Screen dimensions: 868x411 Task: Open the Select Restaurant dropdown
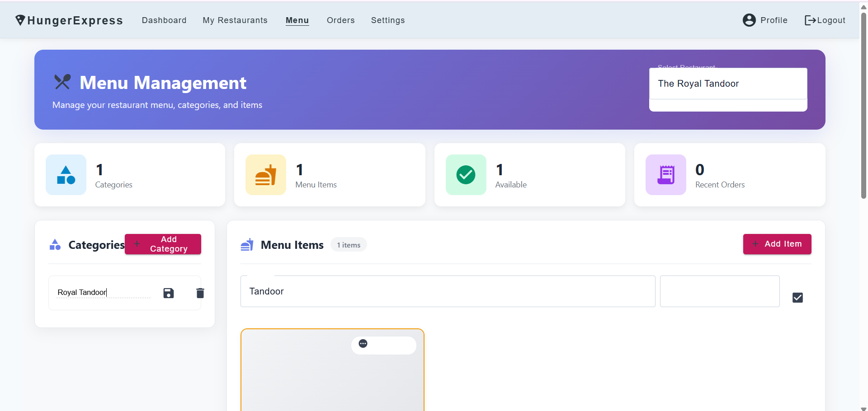728,84
